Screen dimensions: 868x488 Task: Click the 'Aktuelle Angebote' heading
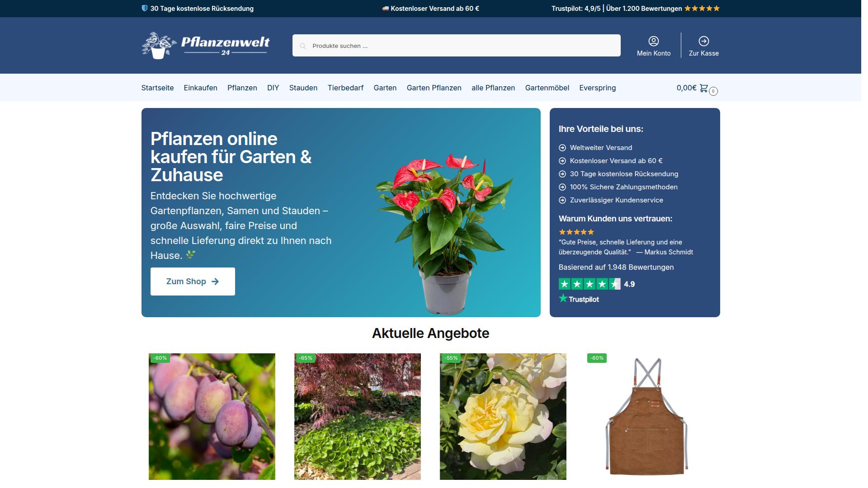(430, 333)
